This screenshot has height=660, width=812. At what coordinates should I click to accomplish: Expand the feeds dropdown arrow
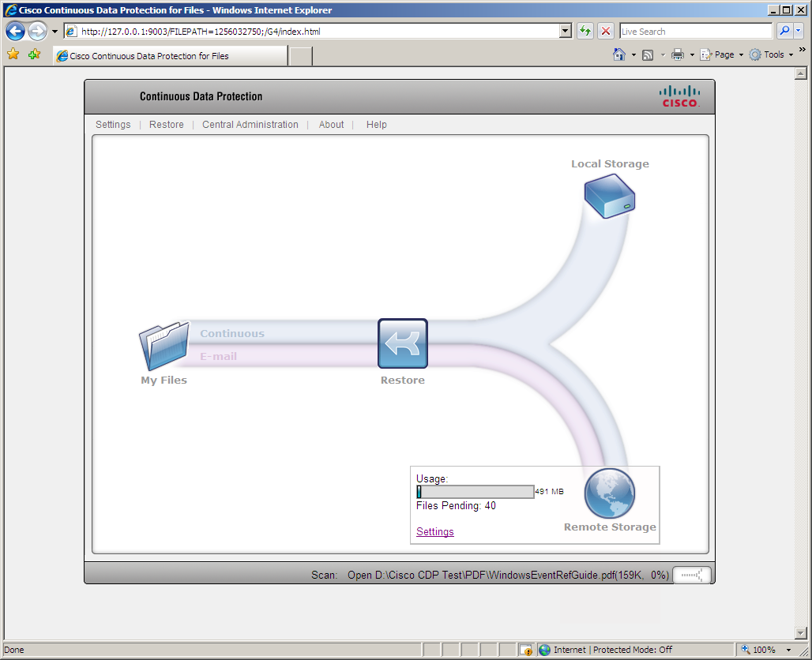(x=663, y=55)
